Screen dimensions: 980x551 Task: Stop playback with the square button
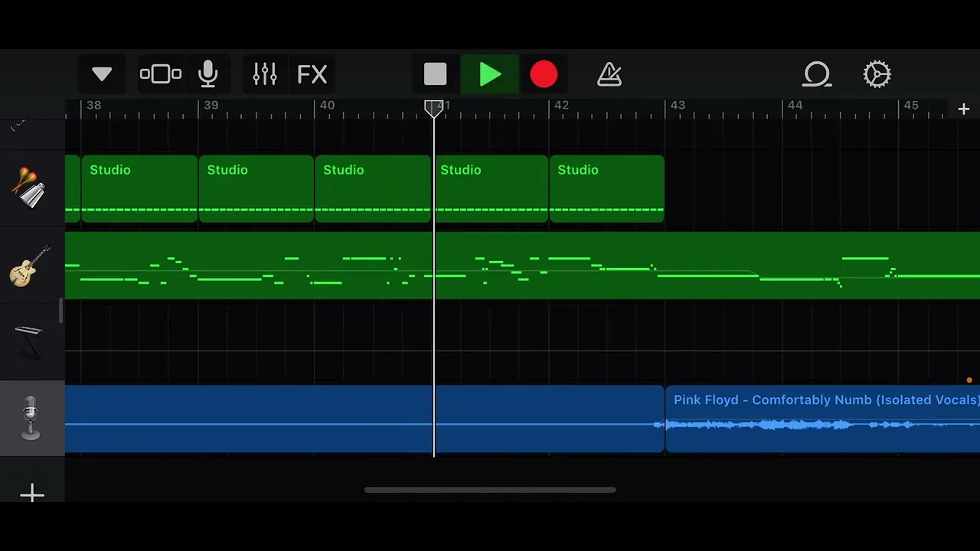click(x=436, y=74)
